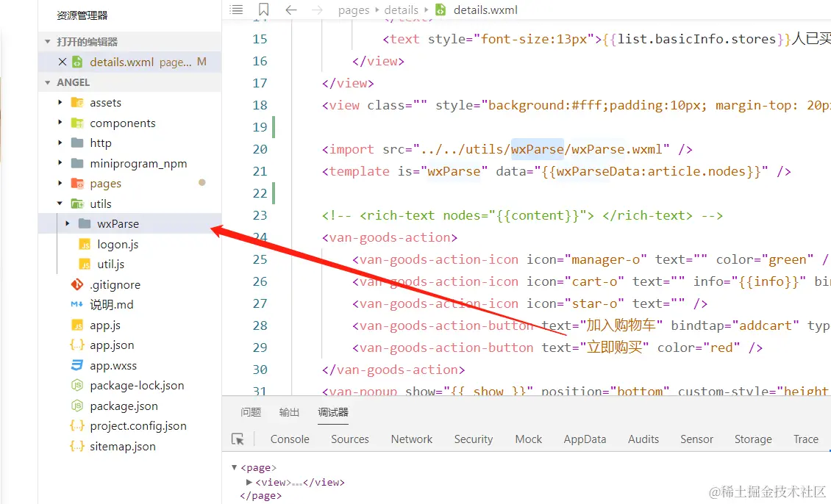The image size is (831, 504).
Task: Navigate forward with the right arrow icon
Action: point(317,10)
